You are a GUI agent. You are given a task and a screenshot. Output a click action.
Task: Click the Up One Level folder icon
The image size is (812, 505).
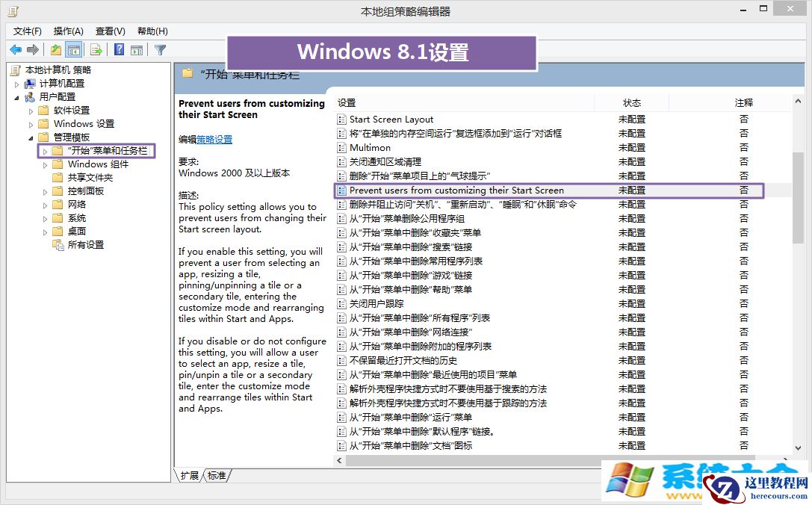(56, 50)
